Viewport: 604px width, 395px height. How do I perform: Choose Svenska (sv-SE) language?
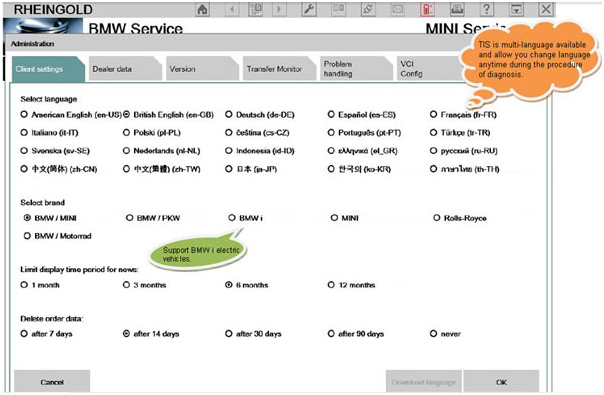(24, 151)
